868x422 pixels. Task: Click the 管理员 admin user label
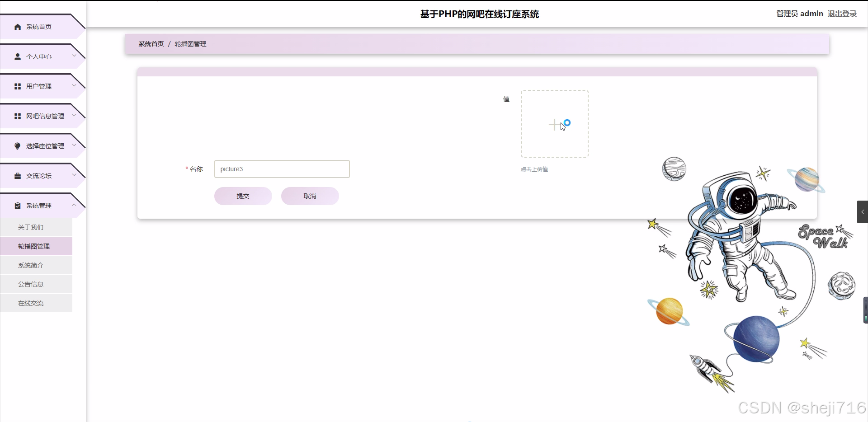pos(799,14)
